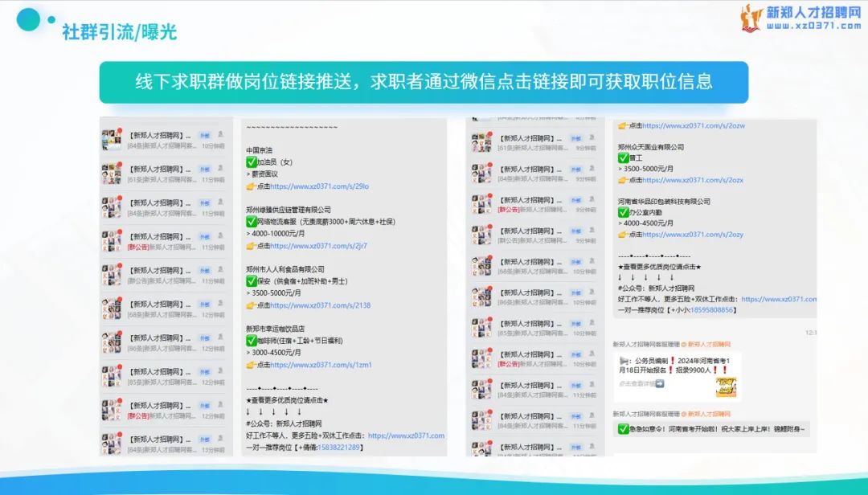Open the https://www.xz0371.com/s/2jr7 link

(x=318, y=246)
